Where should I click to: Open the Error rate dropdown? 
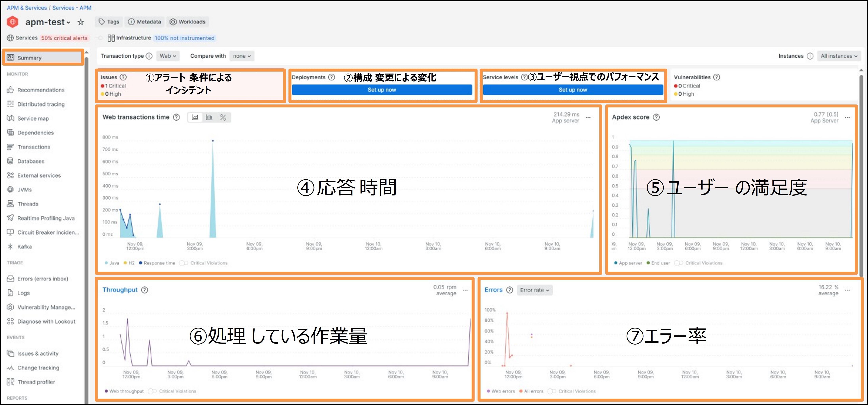(x=534, y=290)
